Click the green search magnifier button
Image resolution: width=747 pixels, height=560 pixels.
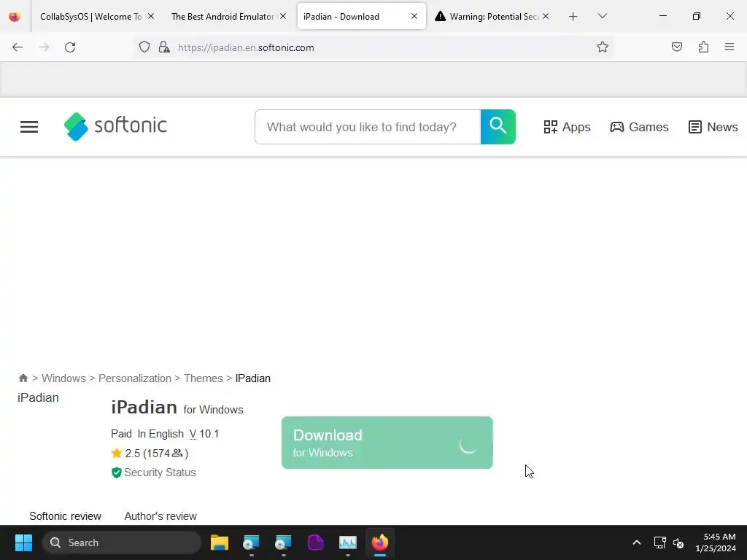click(498, 127)
